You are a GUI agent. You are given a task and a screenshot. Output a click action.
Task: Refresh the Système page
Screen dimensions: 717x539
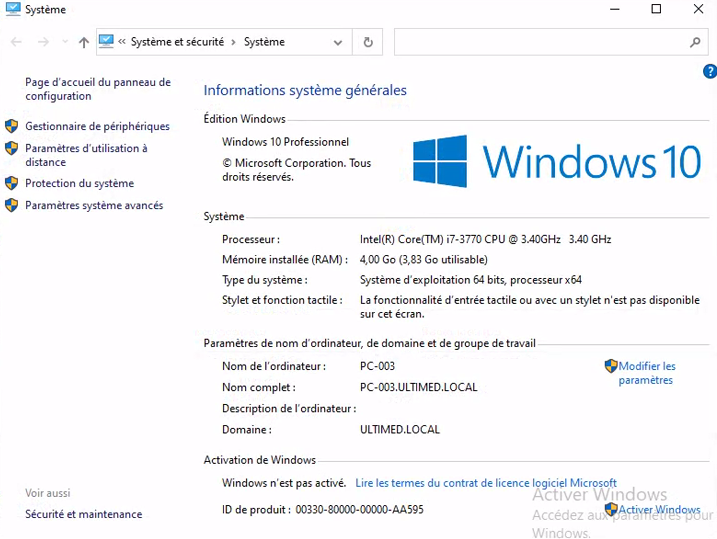368,42
